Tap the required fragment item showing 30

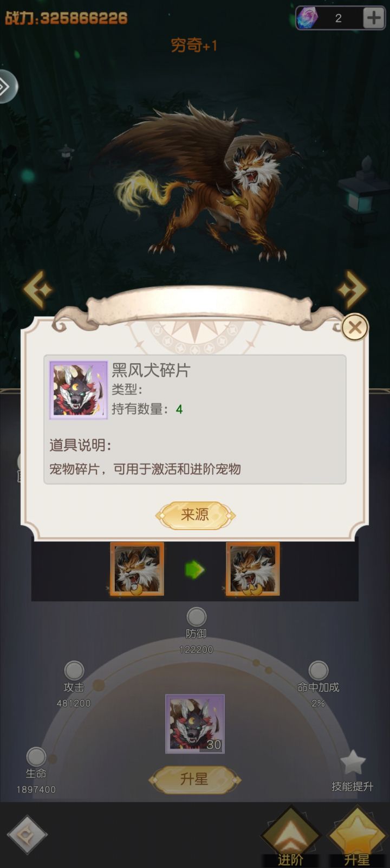pyautogui.click(x=195, y=724)
